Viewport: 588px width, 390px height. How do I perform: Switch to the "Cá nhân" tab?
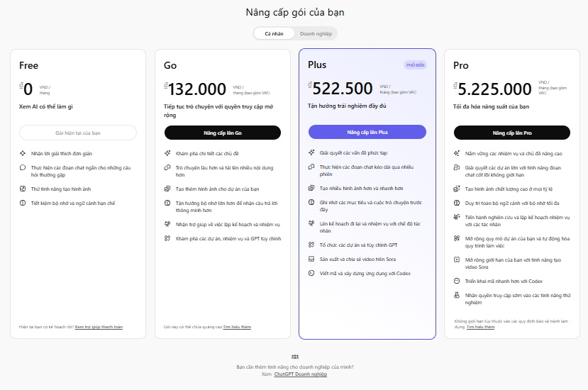[x=274, y=33]
